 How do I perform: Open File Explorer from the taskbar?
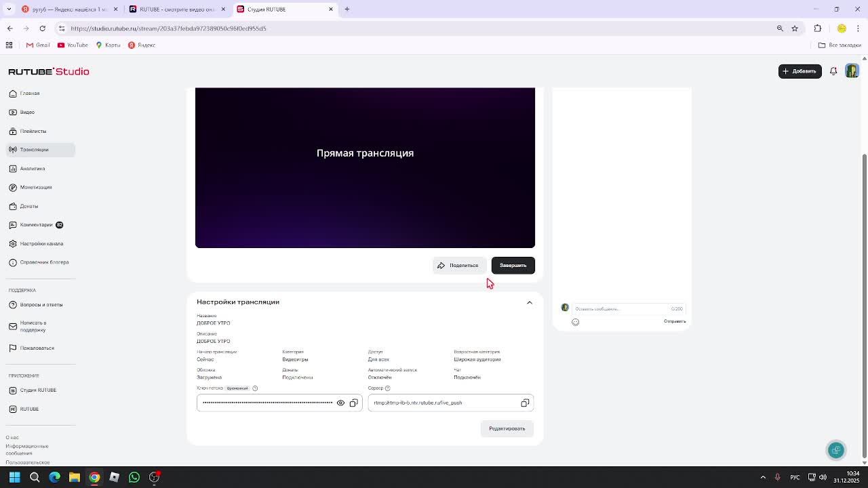(x=75, y=477)
